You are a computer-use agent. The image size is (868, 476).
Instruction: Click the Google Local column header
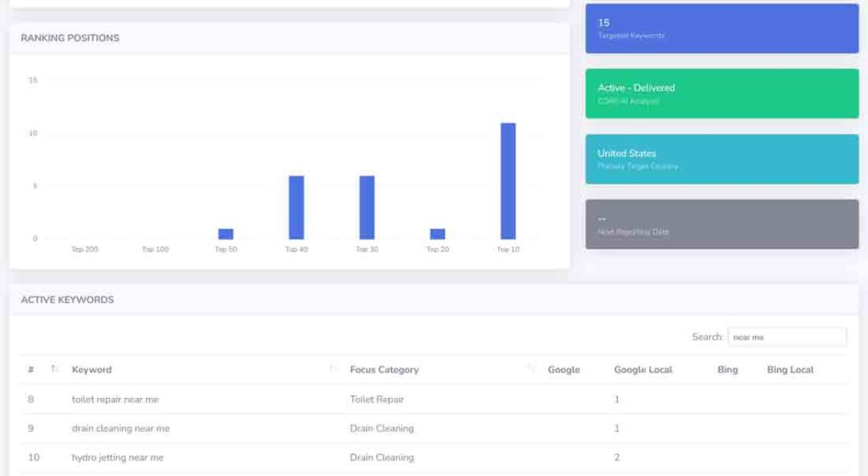point(643,370)
